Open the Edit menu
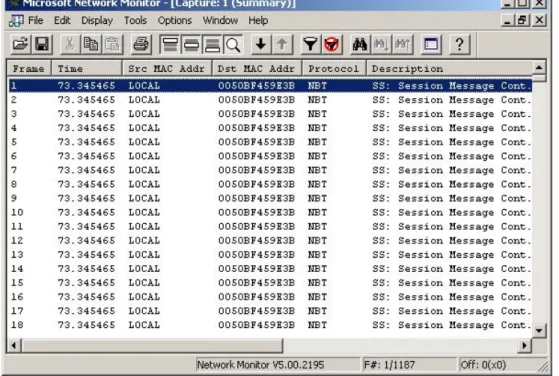The height and width of the screenshot is (376, 559). (x=62, y=21)
